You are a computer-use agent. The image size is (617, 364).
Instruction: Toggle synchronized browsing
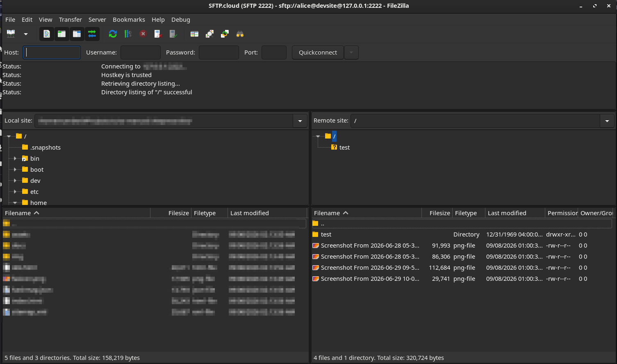(225, 34)
